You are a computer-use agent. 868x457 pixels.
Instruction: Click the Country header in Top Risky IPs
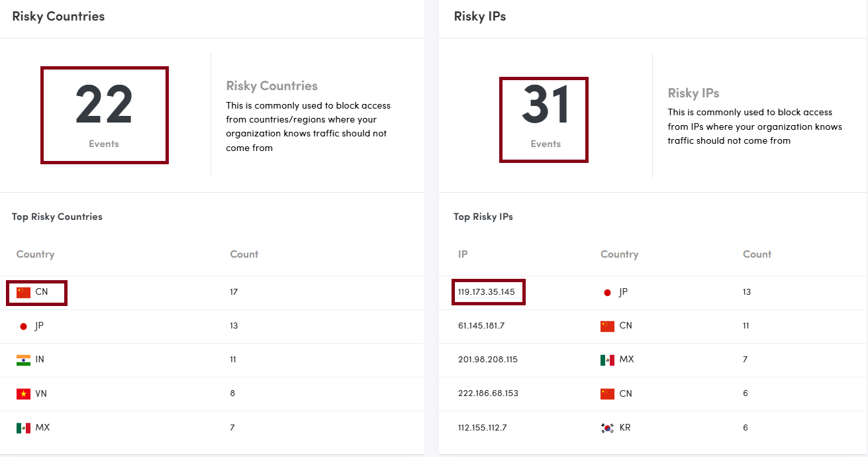[x=620, y=254]
